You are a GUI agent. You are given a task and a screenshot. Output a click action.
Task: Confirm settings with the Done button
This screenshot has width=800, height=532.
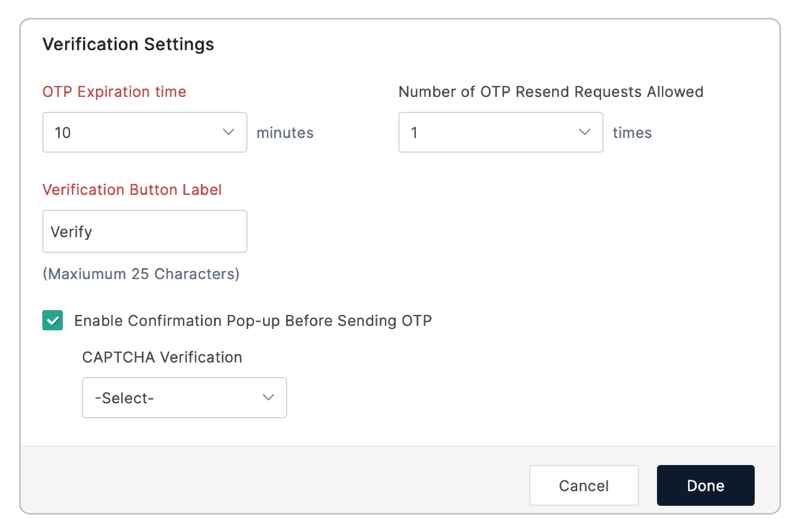705,485
